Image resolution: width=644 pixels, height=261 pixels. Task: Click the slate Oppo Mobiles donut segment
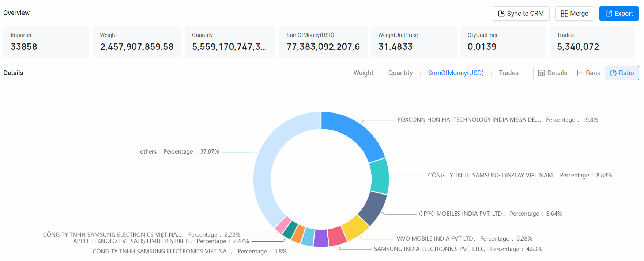[373, 208]
